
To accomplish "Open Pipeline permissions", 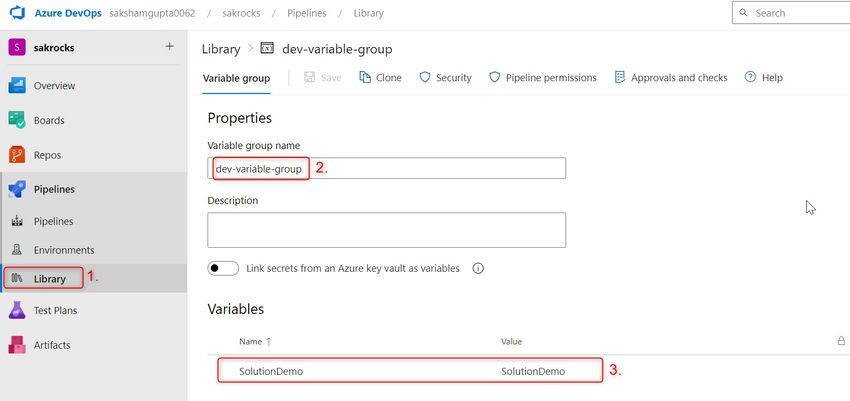I will tap(542, 78).
